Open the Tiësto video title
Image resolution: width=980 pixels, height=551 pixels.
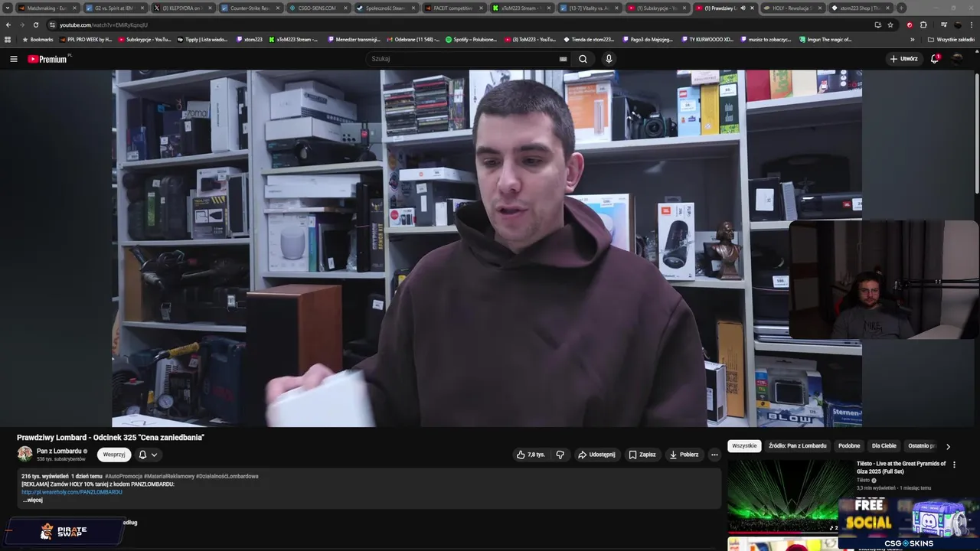[901, 468]
